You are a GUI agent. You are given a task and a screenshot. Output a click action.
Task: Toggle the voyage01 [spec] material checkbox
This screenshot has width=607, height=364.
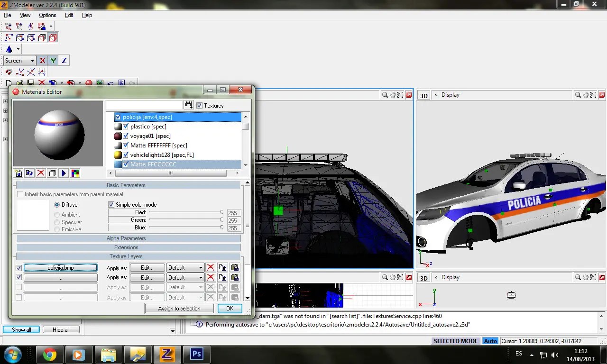pos(126,136)
